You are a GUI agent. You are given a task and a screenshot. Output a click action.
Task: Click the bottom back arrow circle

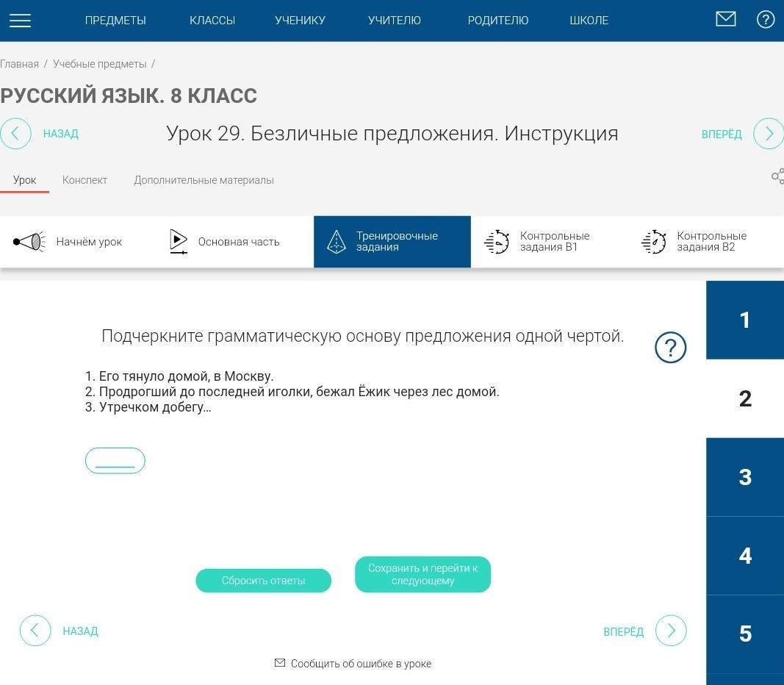pos(35,631)
